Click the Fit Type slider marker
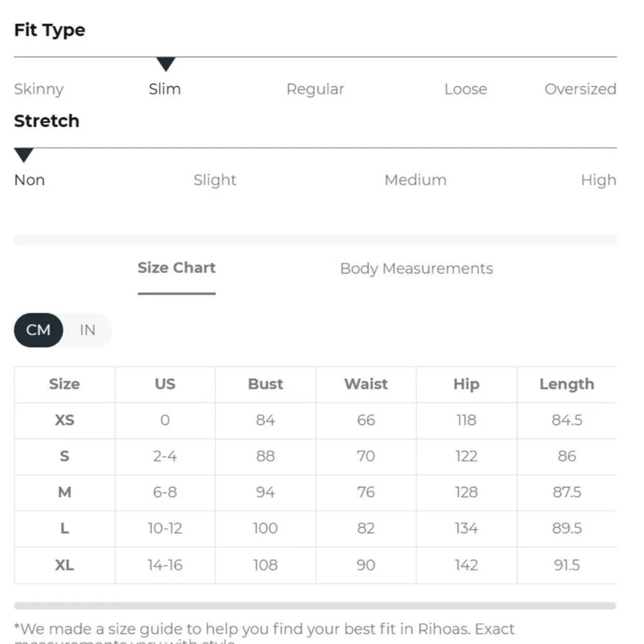This screenshot has width=644, height=644. [166, 64]
